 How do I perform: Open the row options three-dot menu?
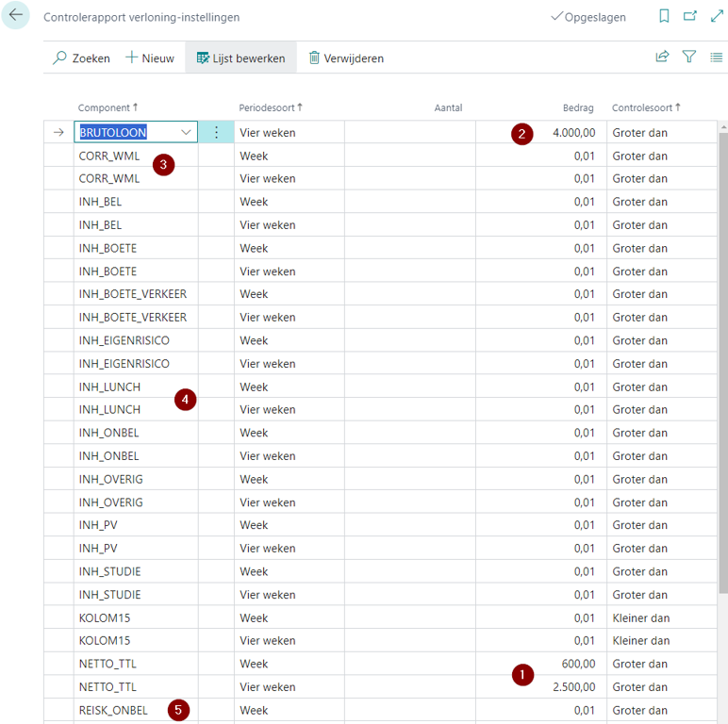click(x=216, y=133)
